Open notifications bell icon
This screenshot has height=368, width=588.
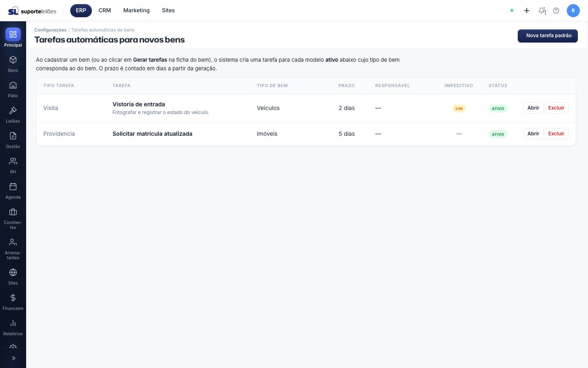pyautogui.click(x=542, y=11)
